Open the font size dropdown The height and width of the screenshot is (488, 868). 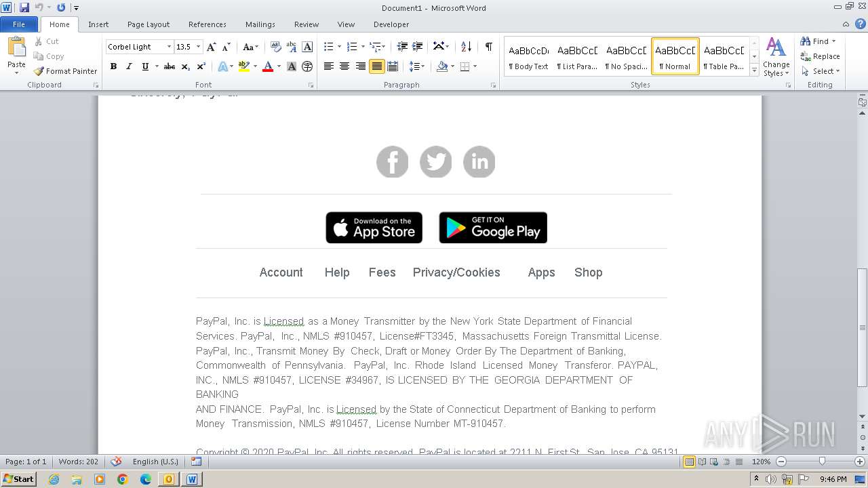pos(198,47)
